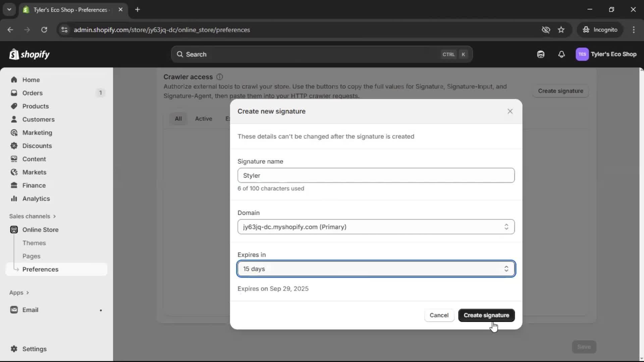Open Products from the sidebar
This screenshot has height=362, width=644.
click(x=36, y=106)
